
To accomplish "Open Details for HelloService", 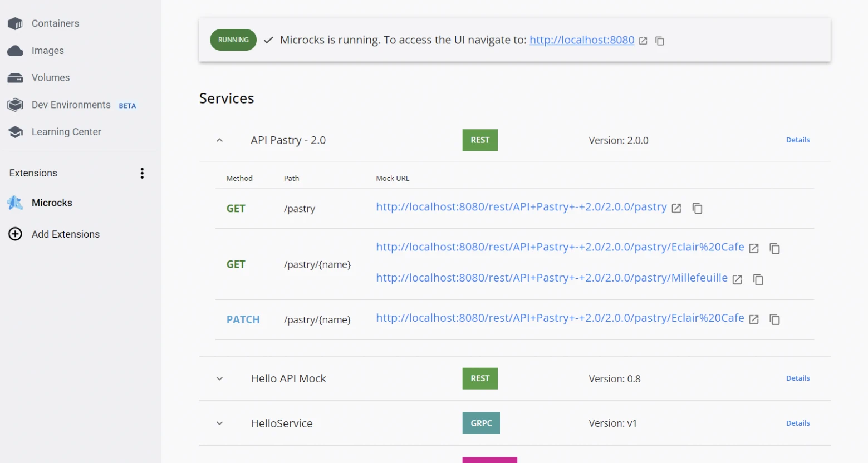I will point(797,423).
